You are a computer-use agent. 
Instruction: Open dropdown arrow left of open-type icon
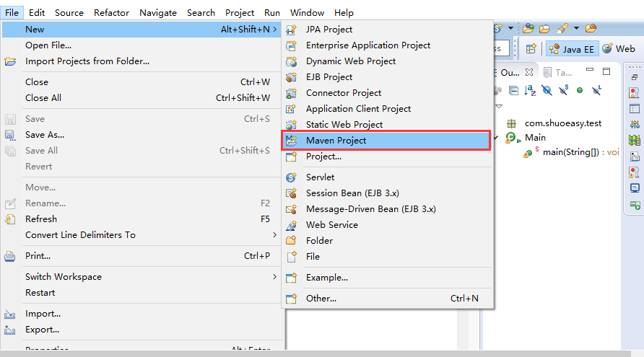[x=510, y=28]
